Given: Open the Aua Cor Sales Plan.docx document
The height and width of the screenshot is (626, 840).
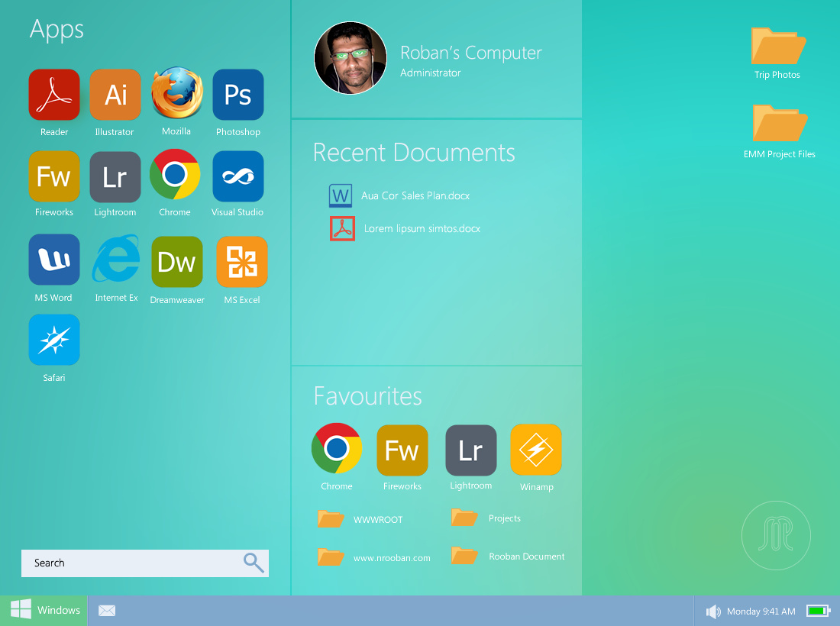Looking at the screenshot, I should (x=415, y=196).
